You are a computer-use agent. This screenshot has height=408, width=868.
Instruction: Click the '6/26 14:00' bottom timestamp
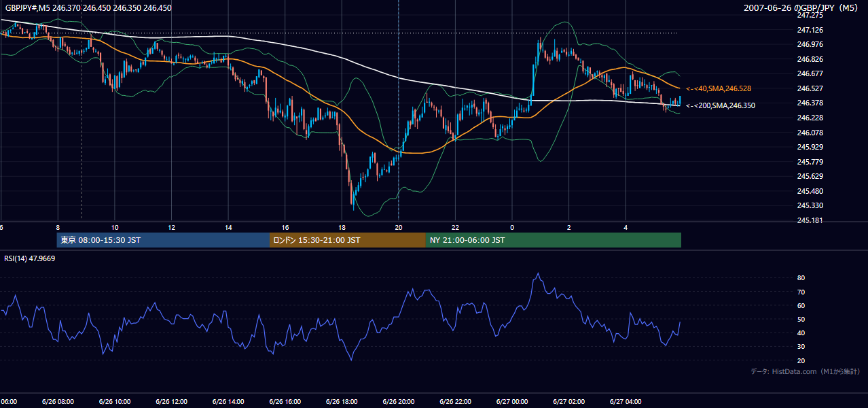click(x=228, y=402)
